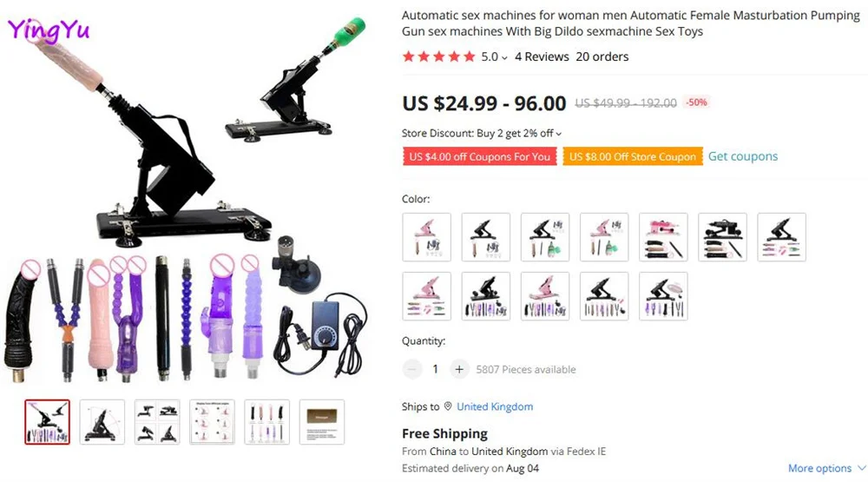
Task: Select first color variant swatch in top row
Action: pyautogui.click(x=426, y=237)
